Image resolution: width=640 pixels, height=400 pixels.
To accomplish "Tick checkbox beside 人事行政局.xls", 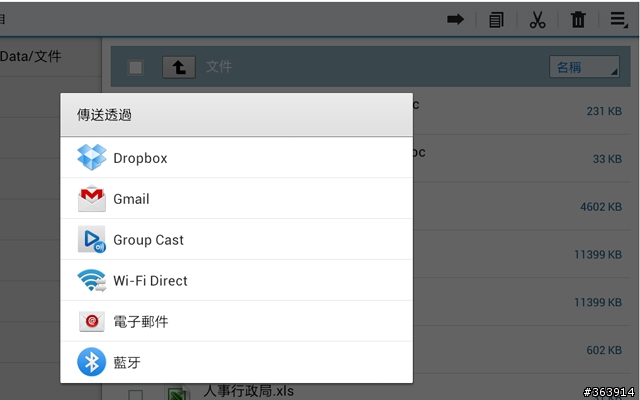I will (136, 395).
